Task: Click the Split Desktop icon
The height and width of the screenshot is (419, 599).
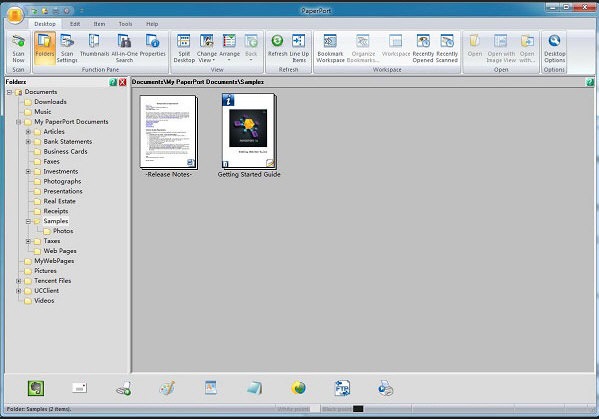Action: point(184,49)
